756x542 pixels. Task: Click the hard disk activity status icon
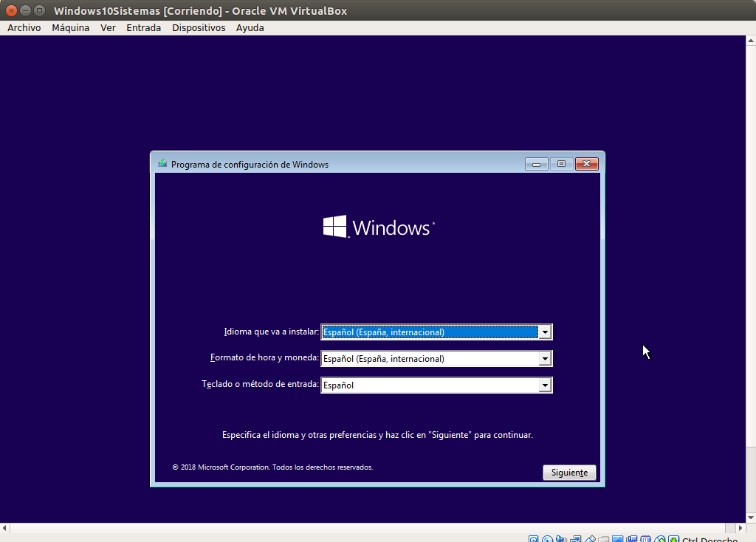point(533,539)
